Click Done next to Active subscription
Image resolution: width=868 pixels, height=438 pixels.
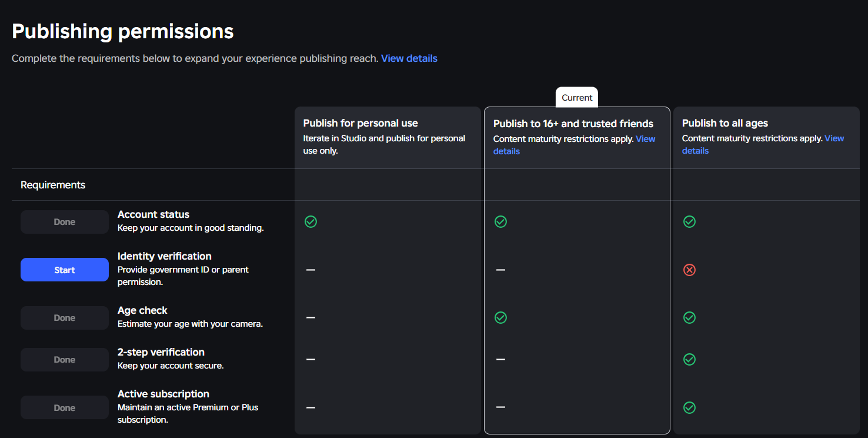[x=64, y=407]
